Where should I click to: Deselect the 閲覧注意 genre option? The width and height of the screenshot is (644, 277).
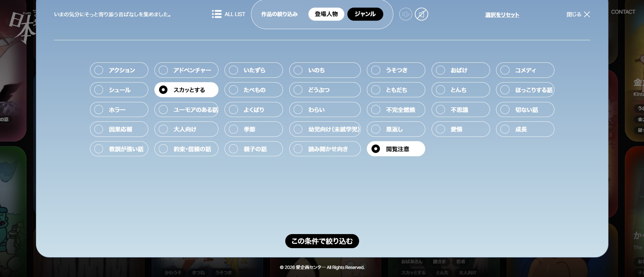pos(396,149)
